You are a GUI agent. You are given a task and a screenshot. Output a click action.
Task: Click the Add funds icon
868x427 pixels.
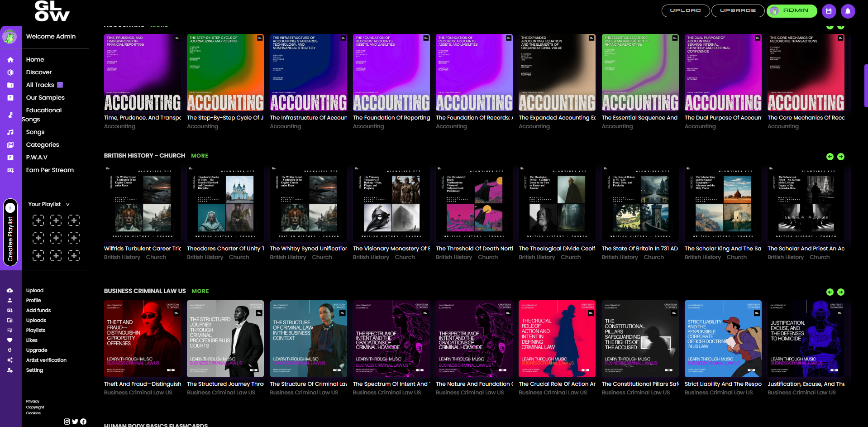pyautogui.click(x=10, y=311)
